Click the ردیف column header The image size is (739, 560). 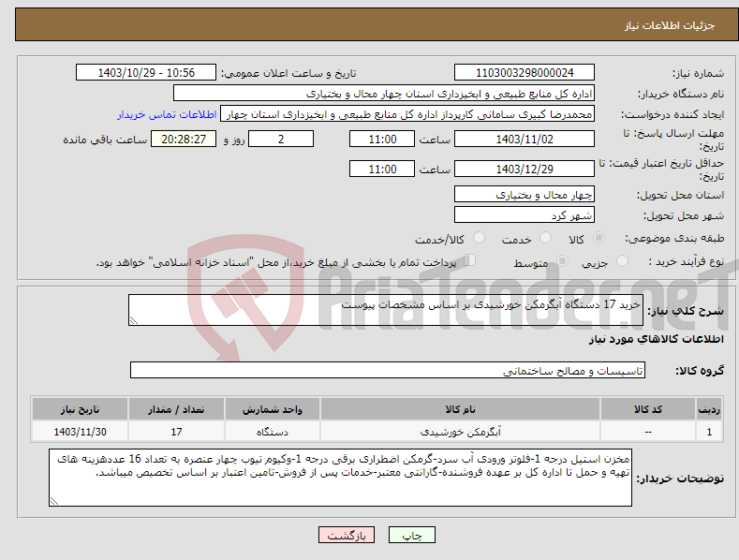(x=709, y=409)
